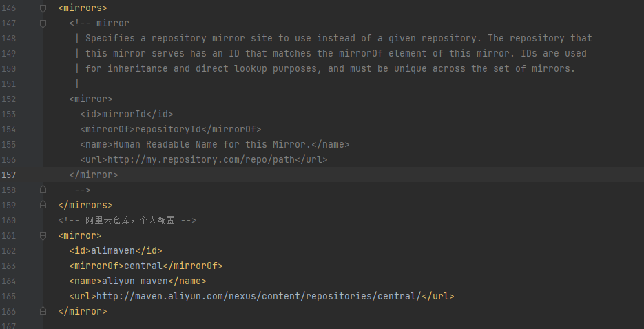Toggle fold marker at comment end line 158

[x=43, y=190]
